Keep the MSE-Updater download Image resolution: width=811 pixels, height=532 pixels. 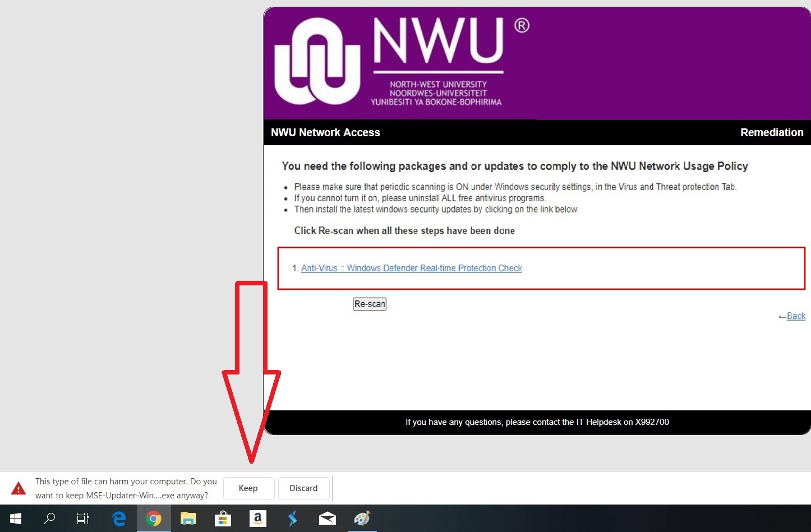248,488
